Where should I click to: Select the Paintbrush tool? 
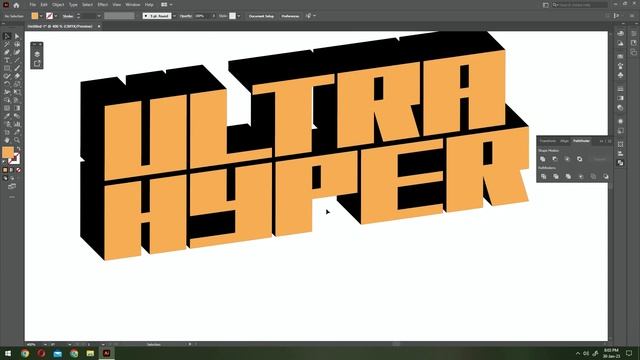tap(17, 68)
